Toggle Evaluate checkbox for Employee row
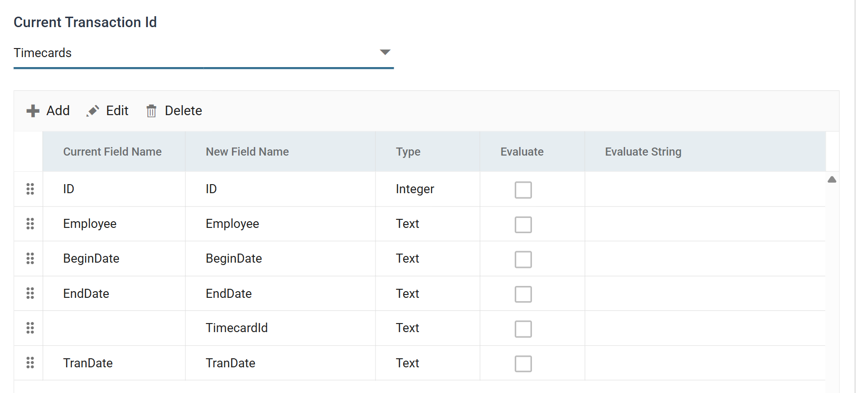The image size is (868, 393). click(x=523, y=225)
